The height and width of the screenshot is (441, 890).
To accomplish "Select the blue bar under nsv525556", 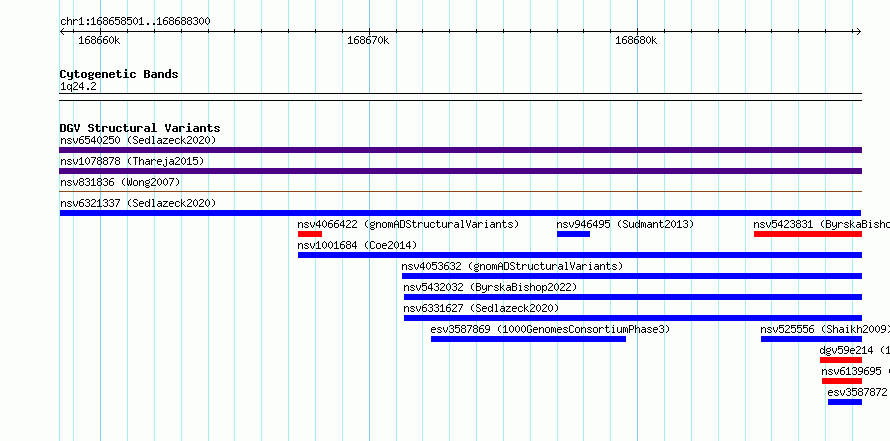I will [811, 339].
